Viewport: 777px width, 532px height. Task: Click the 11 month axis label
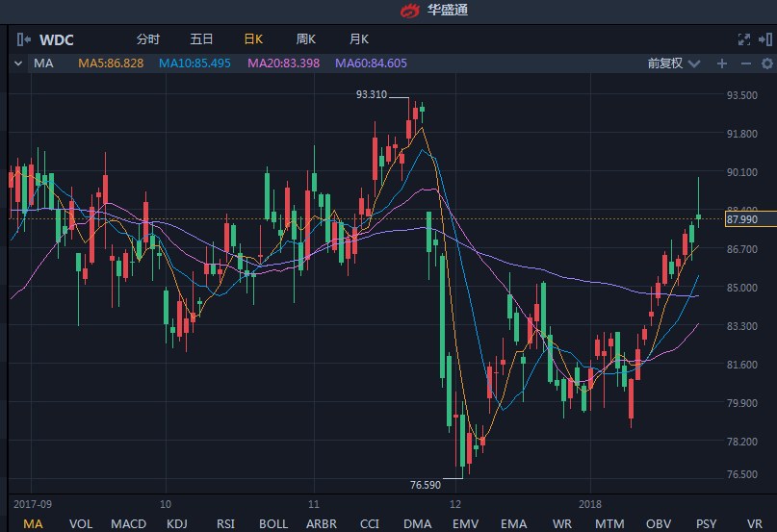(x=313, y=504)
